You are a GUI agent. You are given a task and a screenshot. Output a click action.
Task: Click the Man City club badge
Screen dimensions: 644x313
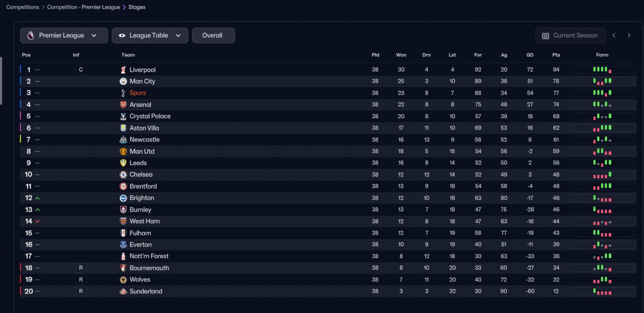(123, 82)
